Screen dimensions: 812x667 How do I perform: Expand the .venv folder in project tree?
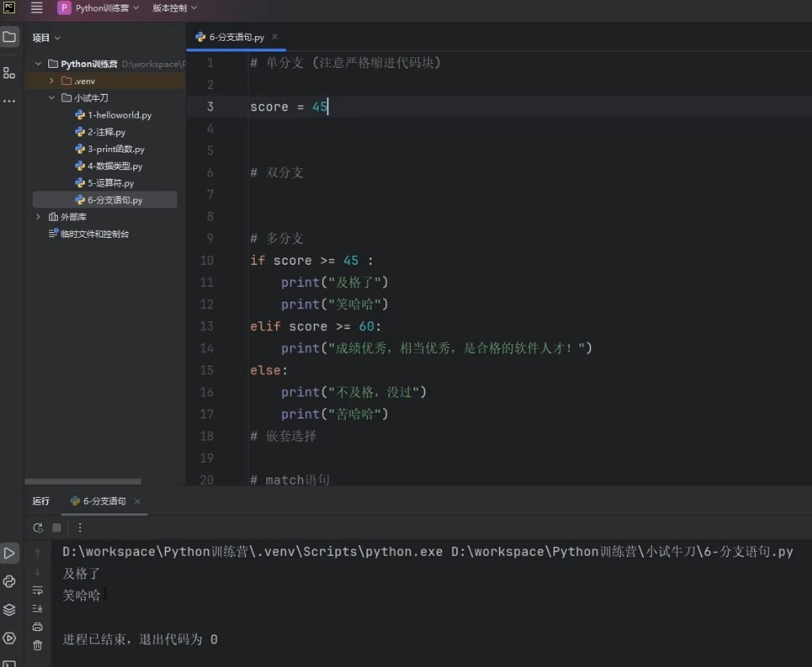coord(51,81)
